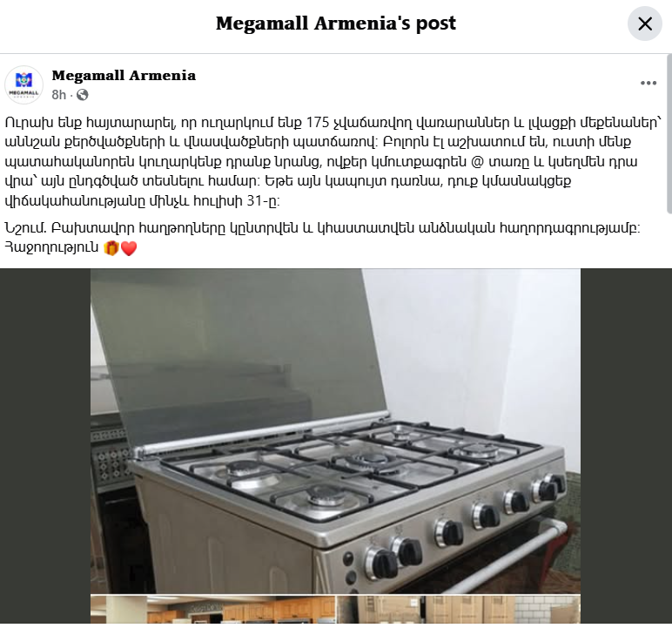Click the vertical scrollbar thumb of the post

coord(669,133)
